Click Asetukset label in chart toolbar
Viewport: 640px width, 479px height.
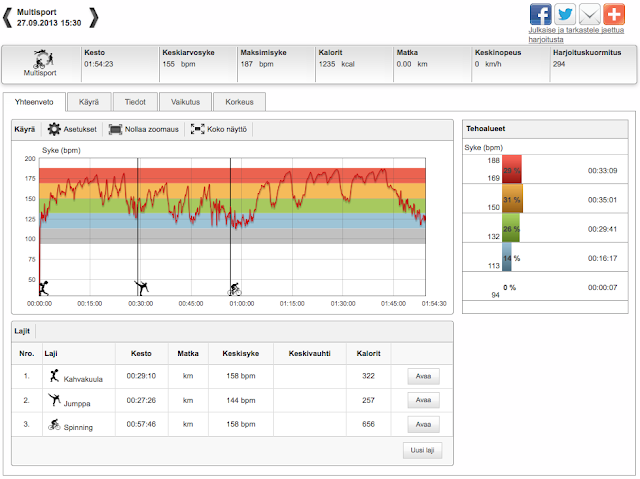pyautogui.click(x=80, y=129)
